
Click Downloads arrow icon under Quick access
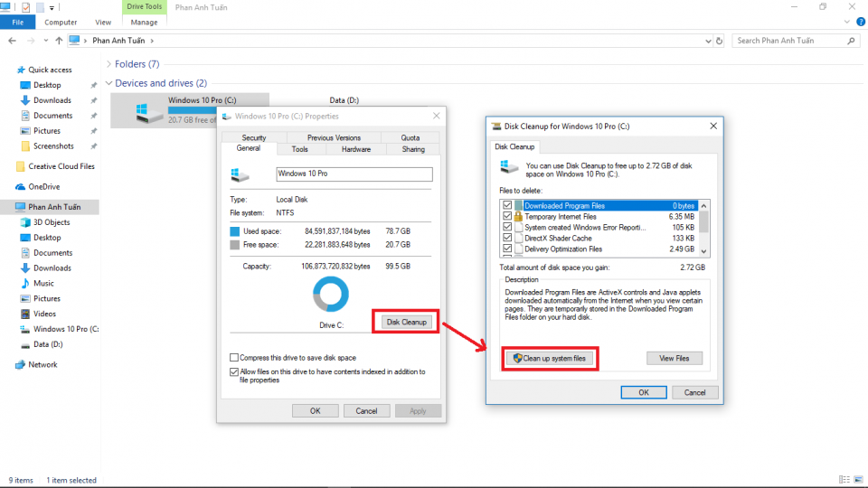(x=25, y=100)
